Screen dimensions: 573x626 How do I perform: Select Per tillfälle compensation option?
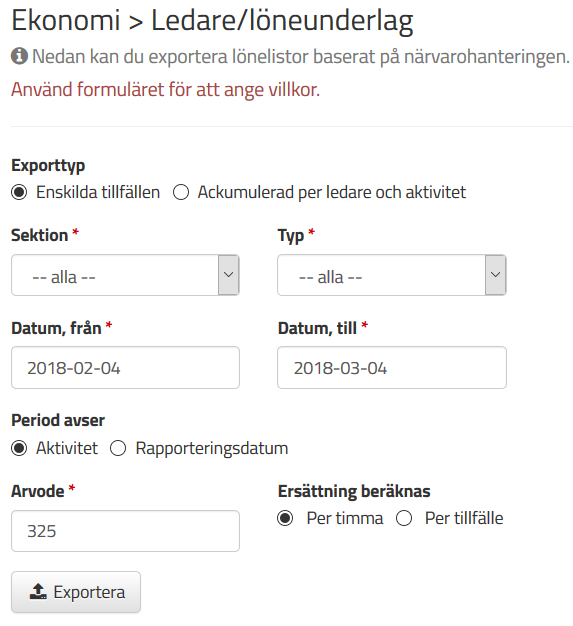(404, 519)
